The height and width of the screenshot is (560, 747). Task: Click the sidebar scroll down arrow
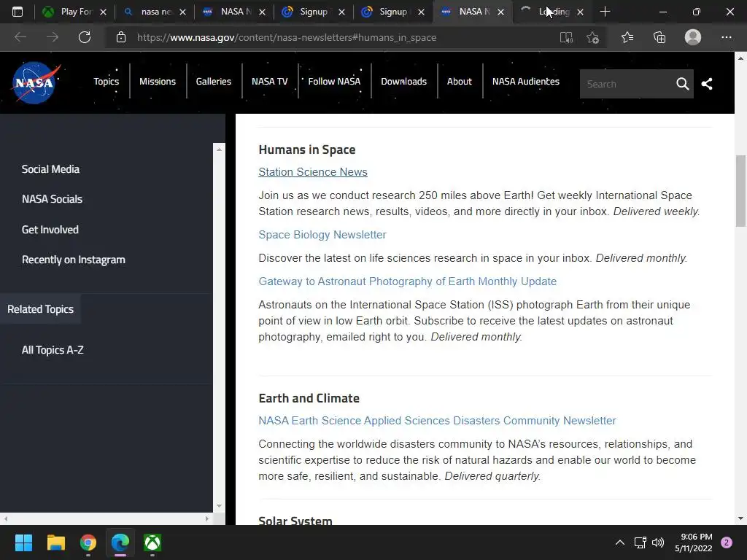coord(219,506)
